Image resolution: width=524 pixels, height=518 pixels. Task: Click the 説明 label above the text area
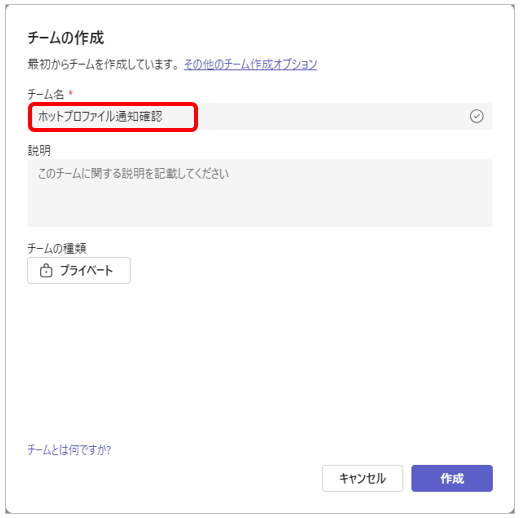39,150
